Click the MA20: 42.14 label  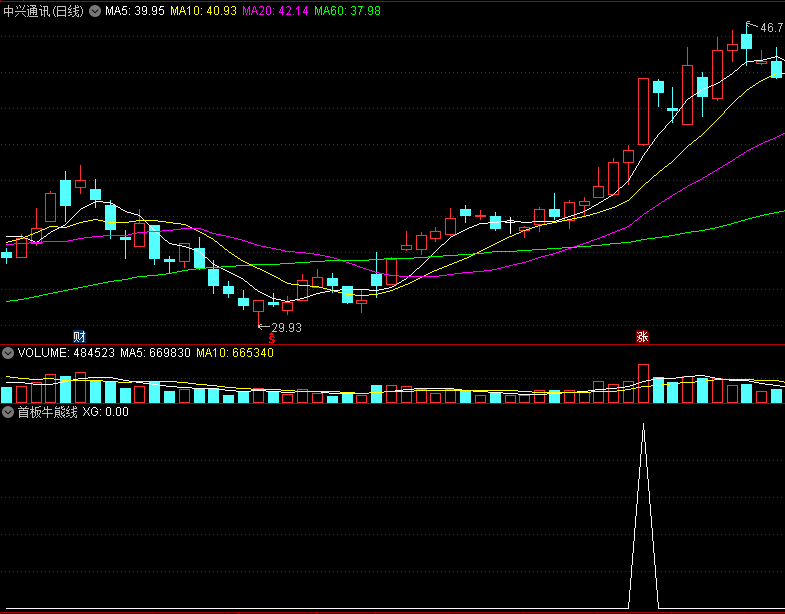point(275,11)
